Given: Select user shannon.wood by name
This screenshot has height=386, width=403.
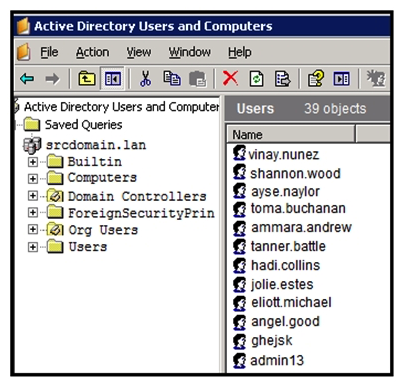Looking at the screenshot, I should (295, 173).
